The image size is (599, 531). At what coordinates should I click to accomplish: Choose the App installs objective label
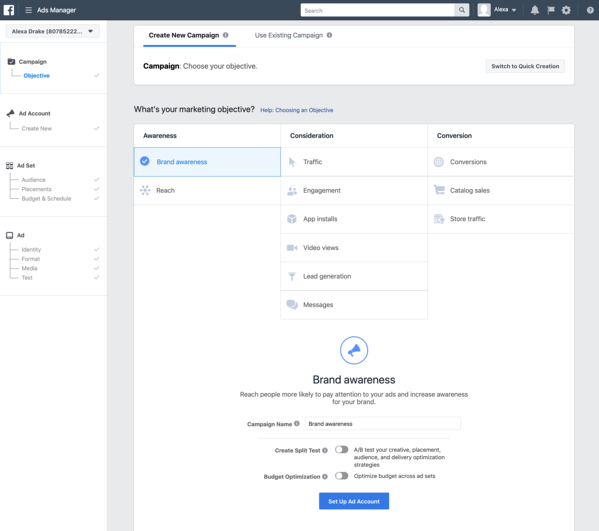(320, 219)
